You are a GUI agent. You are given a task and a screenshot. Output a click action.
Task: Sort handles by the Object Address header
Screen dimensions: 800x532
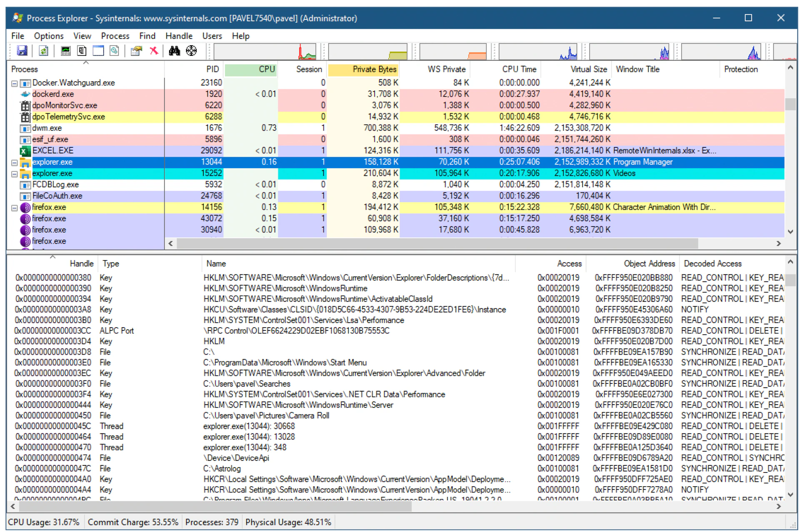point(633,264)
